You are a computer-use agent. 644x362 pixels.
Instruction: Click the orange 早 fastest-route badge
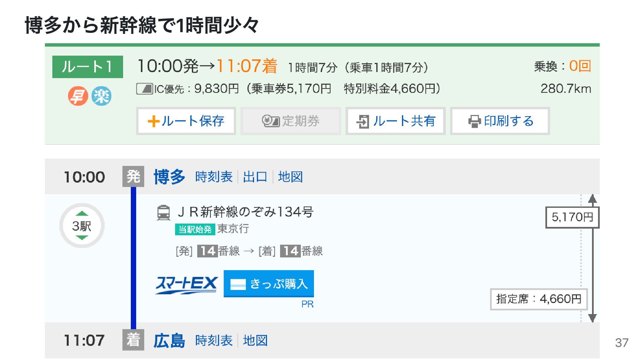[x=78, y=96]
